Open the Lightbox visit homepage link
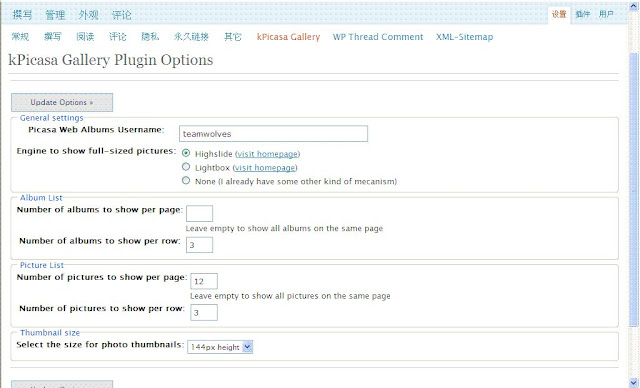 point(265,168)
